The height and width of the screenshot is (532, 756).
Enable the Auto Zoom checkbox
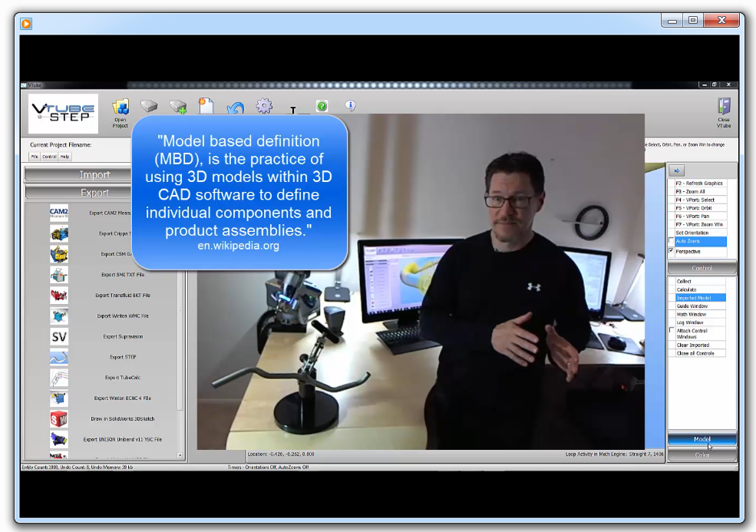click(672, 241)
